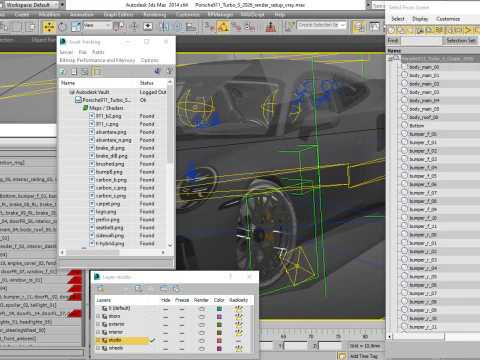Expand the interior layer node
This screenshot has height=360, width=480.
[98, 332]
